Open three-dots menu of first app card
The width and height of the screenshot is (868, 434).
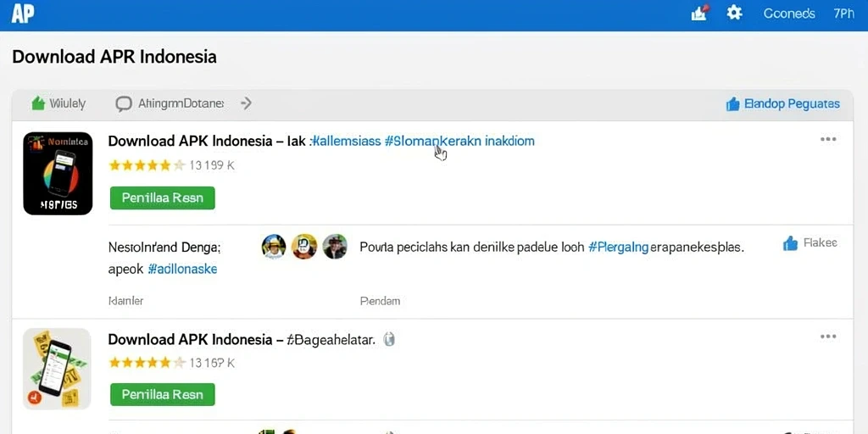pos(828,139)
